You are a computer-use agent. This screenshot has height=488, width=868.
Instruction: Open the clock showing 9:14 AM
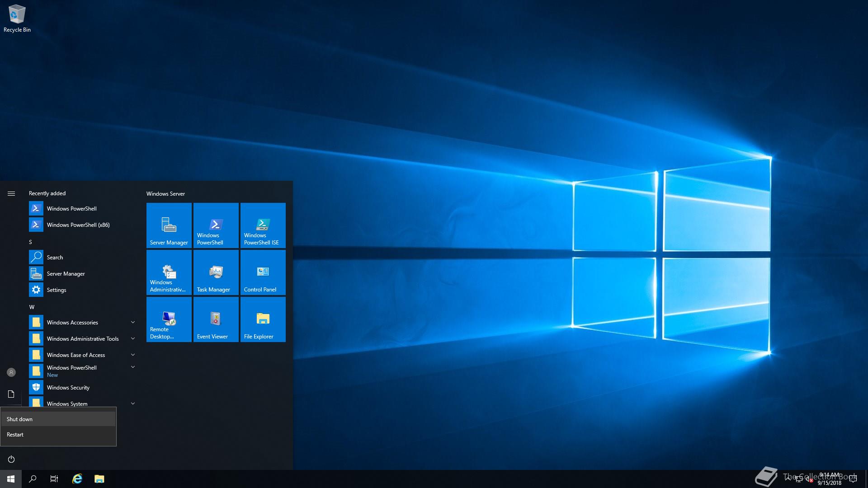click(829, 479)
